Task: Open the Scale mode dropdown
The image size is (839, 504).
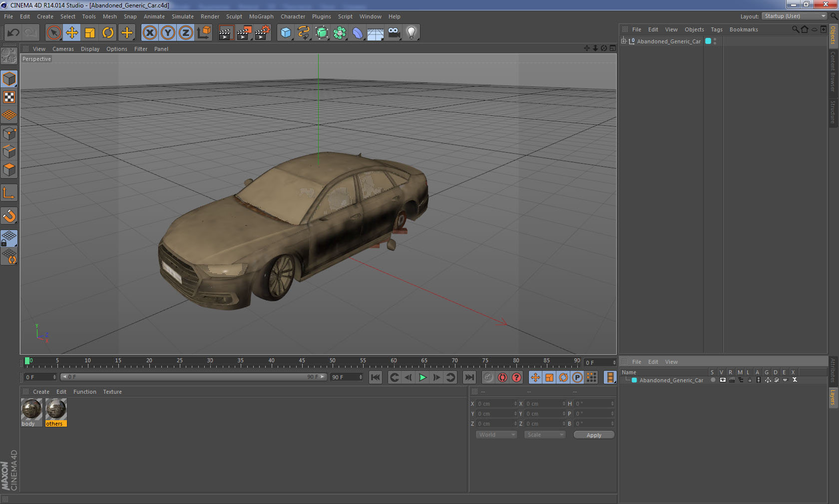Action: [x=545, y=435]
